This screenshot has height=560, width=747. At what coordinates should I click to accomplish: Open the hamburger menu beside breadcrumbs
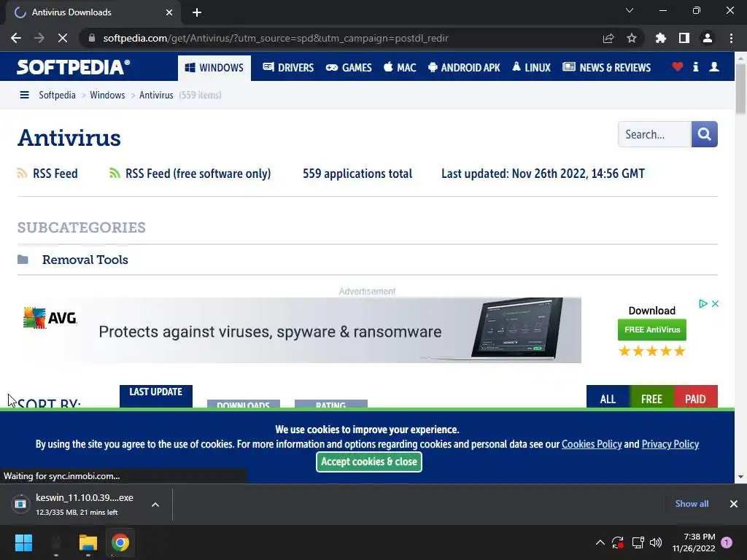point(24,95)
